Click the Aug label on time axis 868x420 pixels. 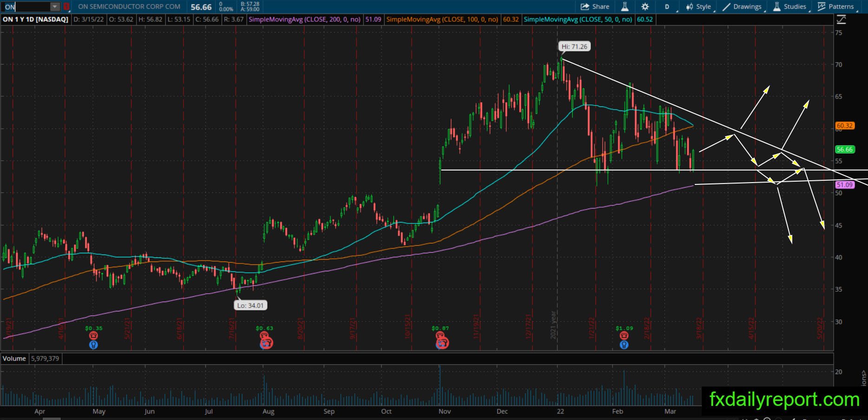coord(268,411)
